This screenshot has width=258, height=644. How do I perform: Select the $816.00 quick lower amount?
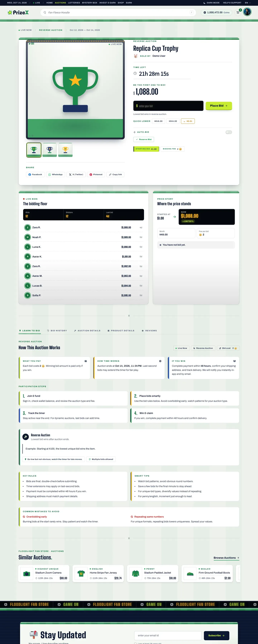(x=158, y=121)
